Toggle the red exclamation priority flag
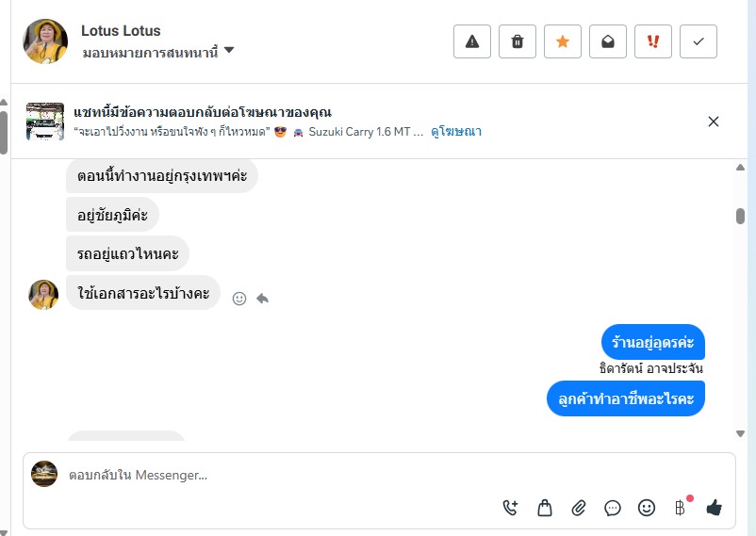 tap(653, 41)
